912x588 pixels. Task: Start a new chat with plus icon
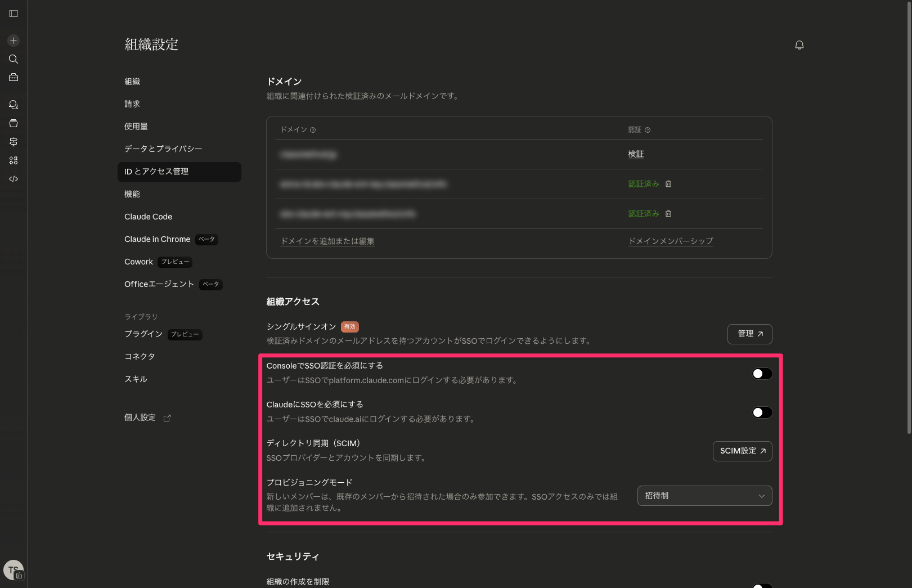point(14,41)
